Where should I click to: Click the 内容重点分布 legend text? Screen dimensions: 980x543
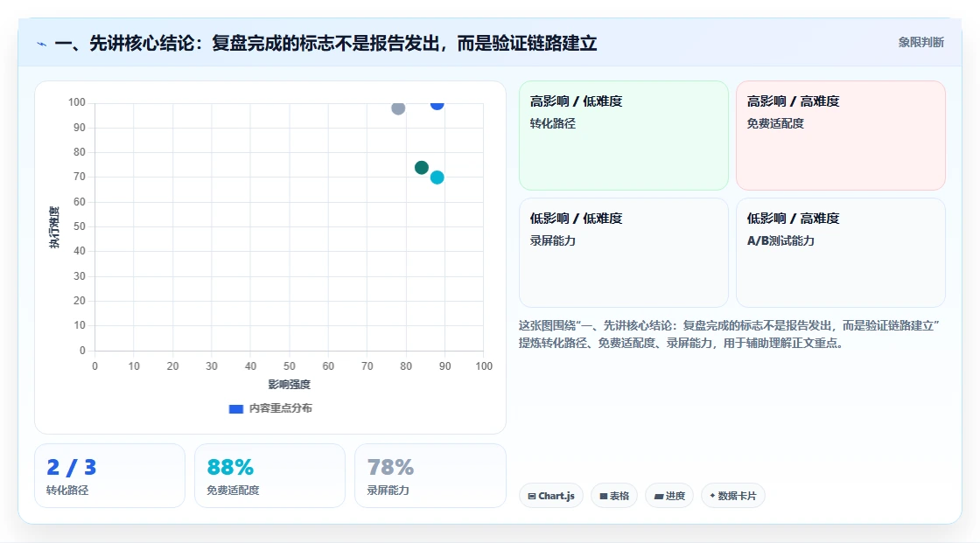(x=281, y=408)
